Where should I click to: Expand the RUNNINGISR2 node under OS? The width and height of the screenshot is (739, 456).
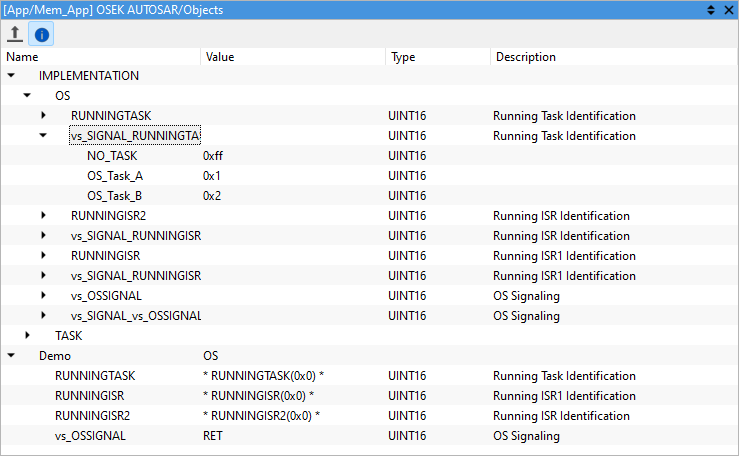[x=43, y=216]
